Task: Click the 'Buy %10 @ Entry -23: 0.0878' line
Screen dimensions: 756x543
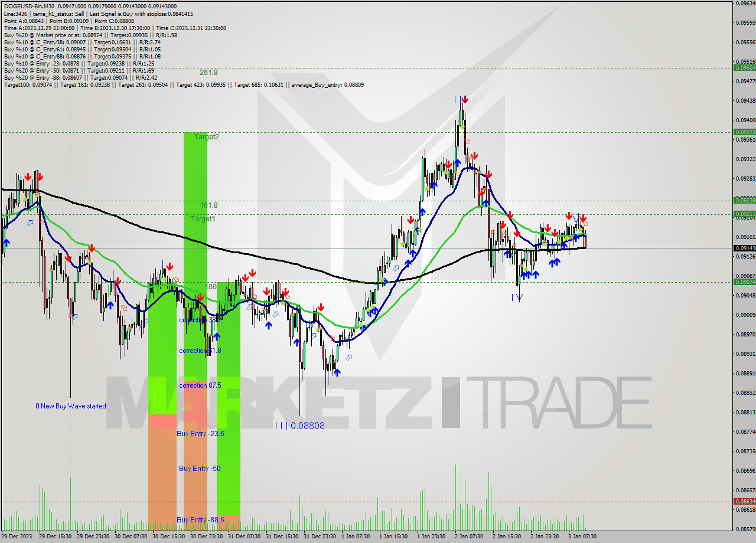Action: click(x=79, y=63)
